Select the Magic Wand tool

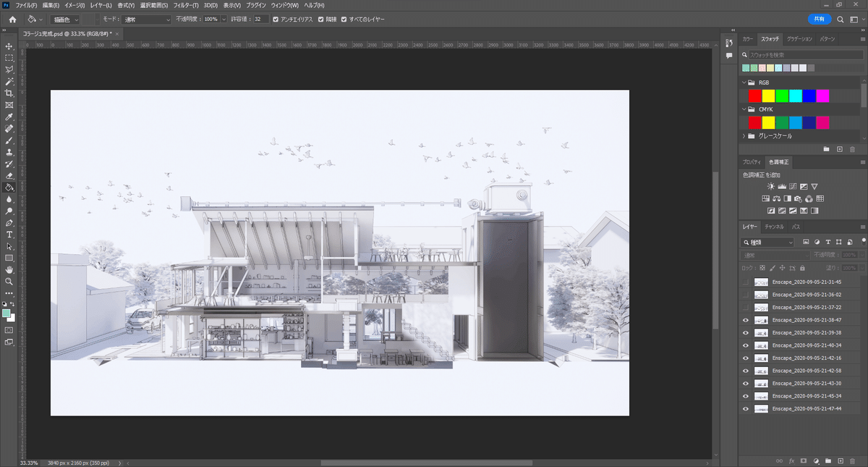click(x=9, y=81)
